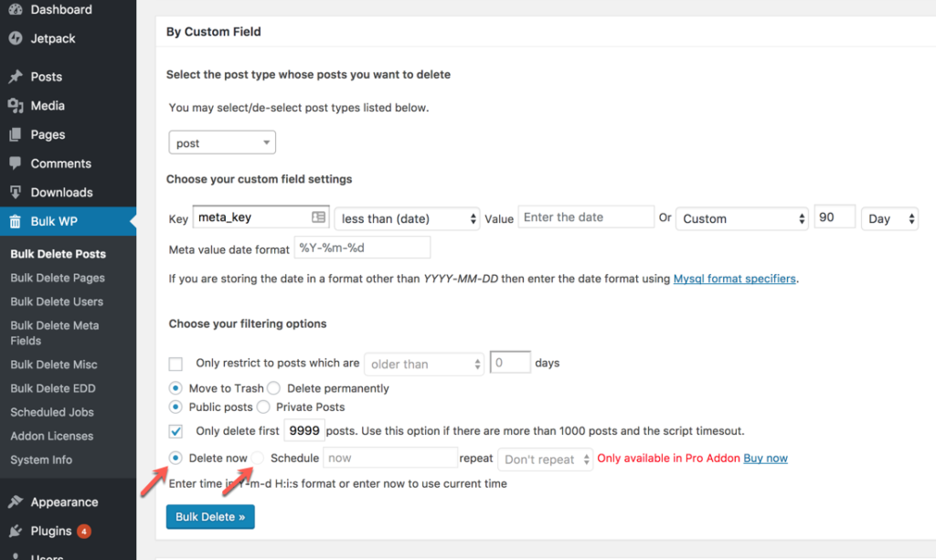This screenshot has height=560, width=936.
Task: Open the post type dropdown
Action: tap(221, 142)
